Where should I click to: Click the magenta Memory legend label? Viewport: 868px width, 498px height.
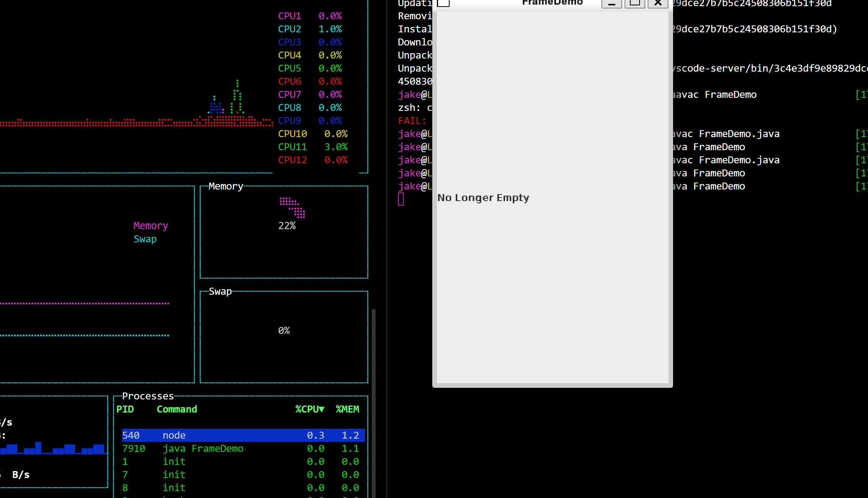[151, 226]
